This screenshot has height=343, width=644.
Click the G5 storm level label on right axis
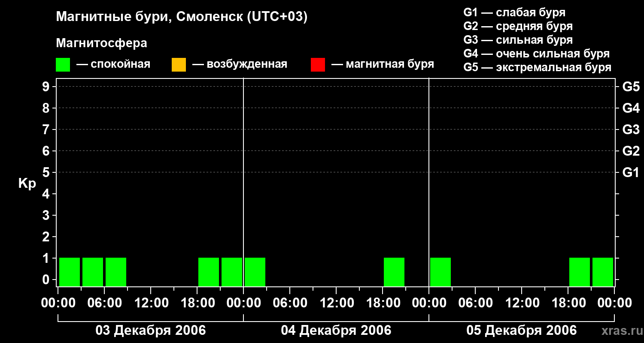(x=631, y=87)
